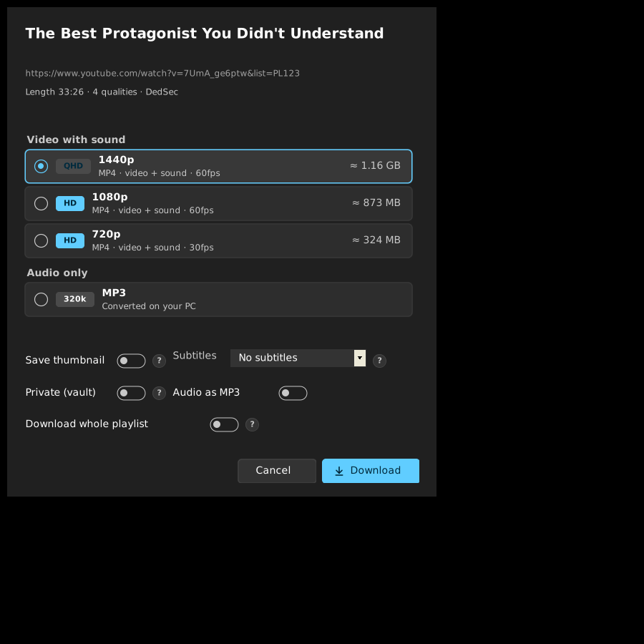The image size is (644, 644).
Task: Open the Subtitles dropdown
Action: pos(298,358)
